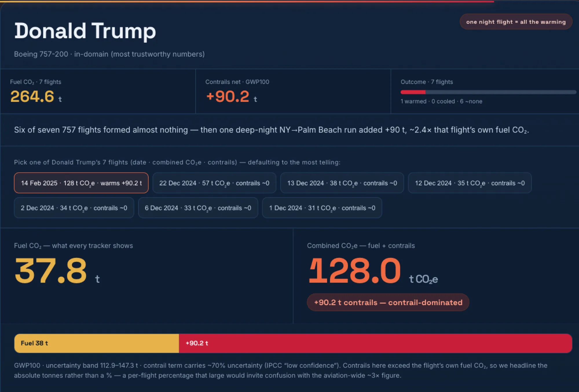Click the 'Boeing 757-200 · in-domain' subtitle
The height and width of the screenshot is (392, 579).
[109, 54]
